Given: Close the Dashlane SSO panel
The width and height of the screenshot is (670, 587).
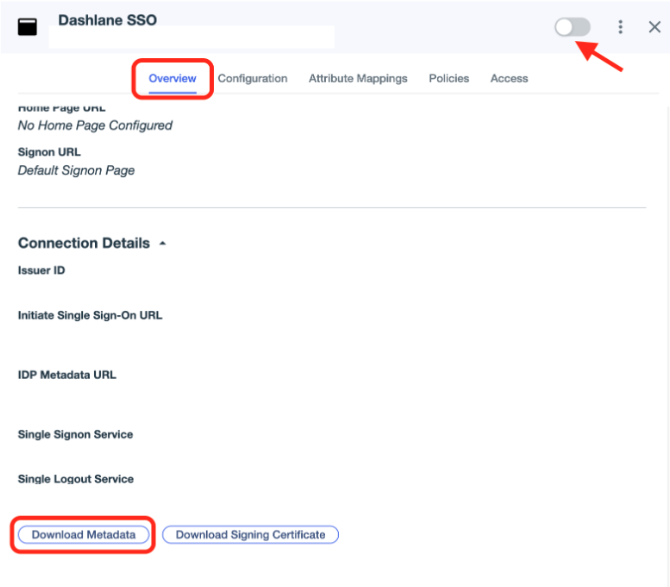Looking at the screenshot, I should tap(654, 27).
